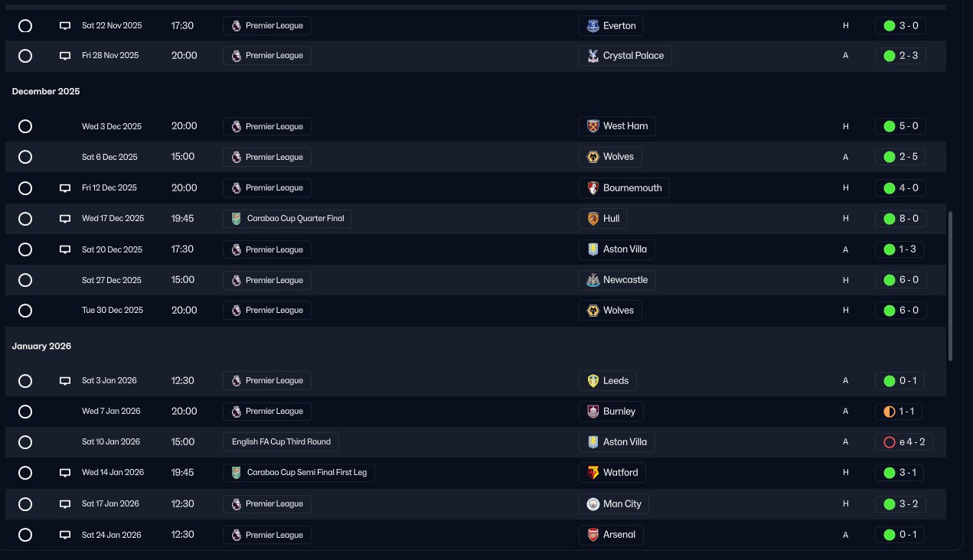
Task: Click the Carabao Cup Semi Final First Leg tag
Action: point(299,473)
